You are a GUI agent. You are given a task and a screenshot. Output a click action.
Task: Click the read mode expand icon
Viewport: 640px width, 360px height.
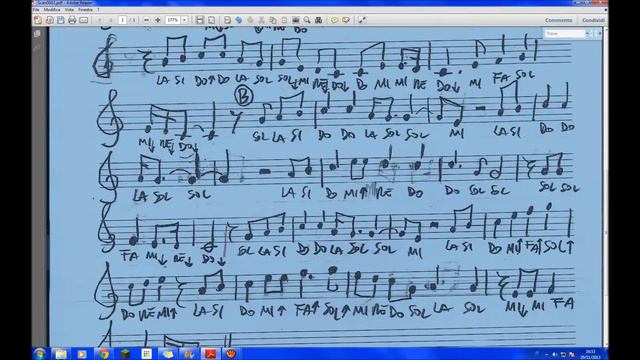[x=362, y=20]
